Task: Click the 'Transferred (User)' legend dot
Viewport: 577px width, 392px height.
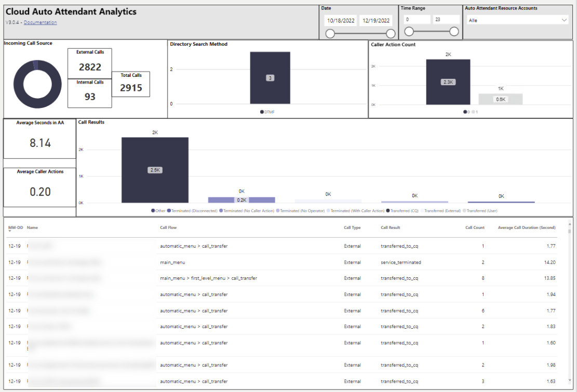Action: pyautogui.click(x=464, y=210)
